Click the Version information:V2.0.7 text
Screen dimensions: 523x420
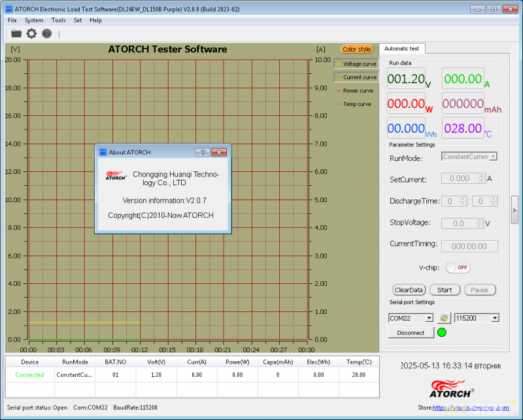pyautogui.click(x=165, y=201)
